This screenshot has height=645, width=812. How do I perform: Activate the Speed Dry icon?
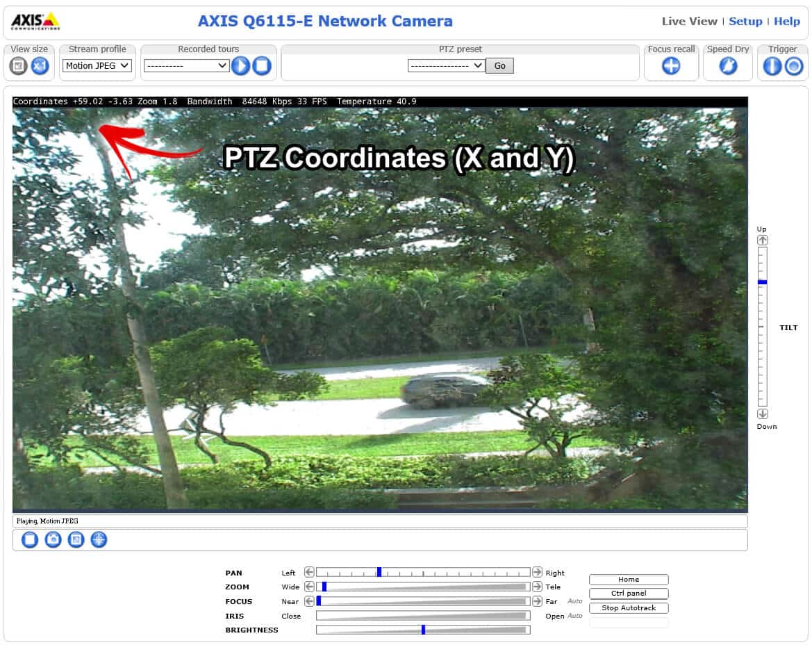tap(728, 66)
